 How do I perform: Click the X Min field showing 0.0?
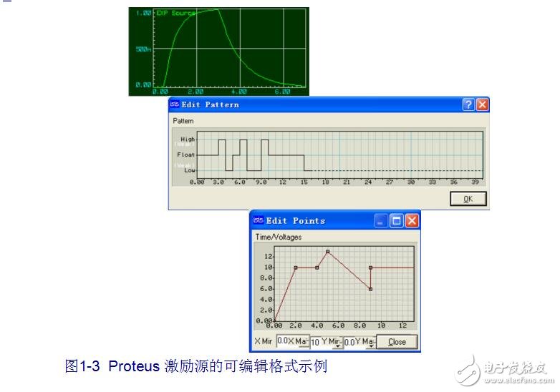[x=282, y=341]
